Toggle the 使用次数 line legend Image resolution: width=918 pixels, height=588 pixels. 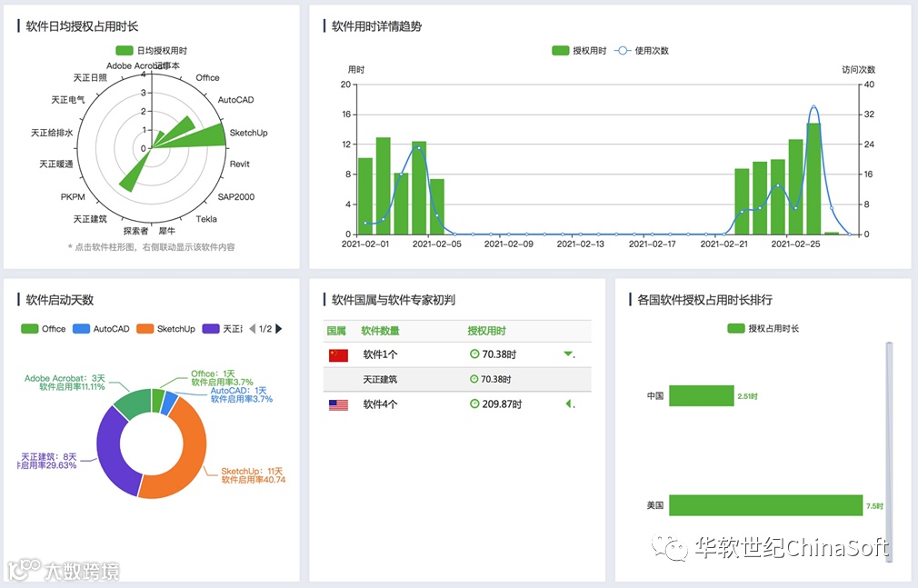641,50
